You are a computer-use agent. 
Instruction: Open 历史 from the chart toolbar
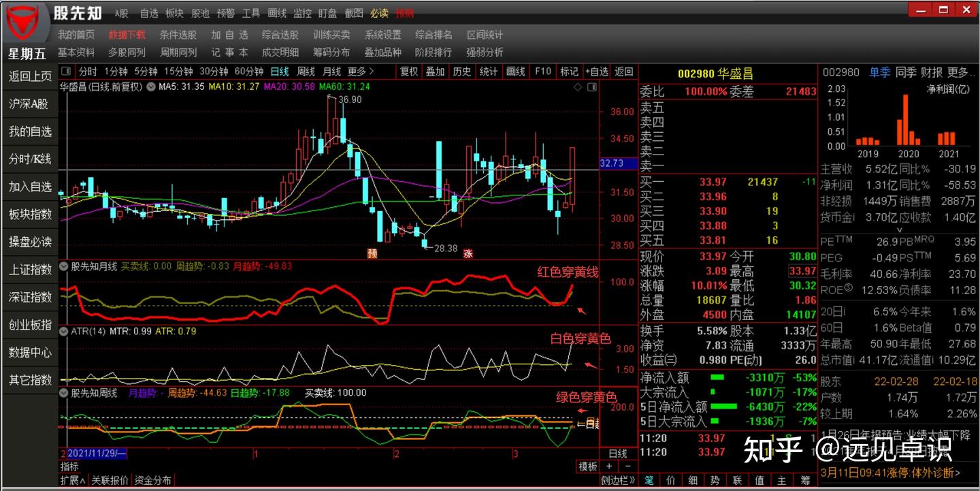pos(461,71)
